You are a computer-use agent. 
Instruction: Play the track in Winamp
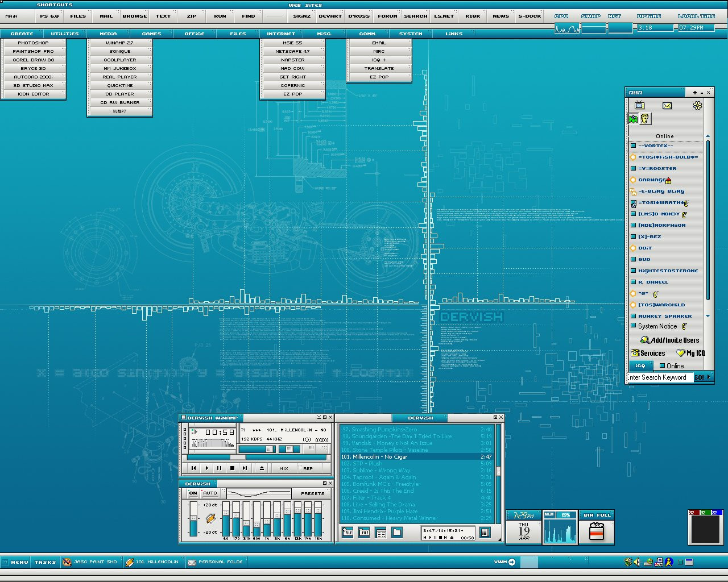pyautogui.click(x=206, y=468)
